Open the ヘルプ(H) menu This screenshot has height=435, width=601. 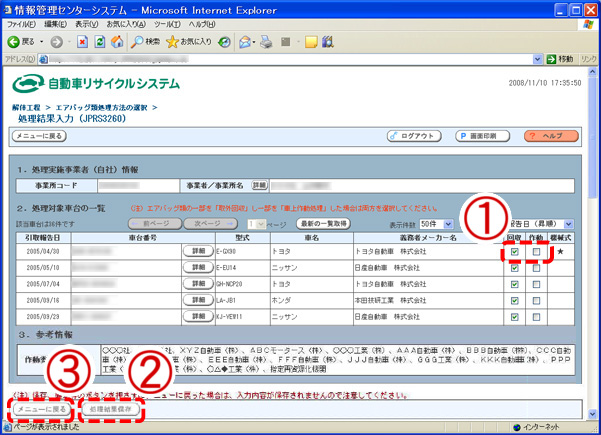[202, 24]
